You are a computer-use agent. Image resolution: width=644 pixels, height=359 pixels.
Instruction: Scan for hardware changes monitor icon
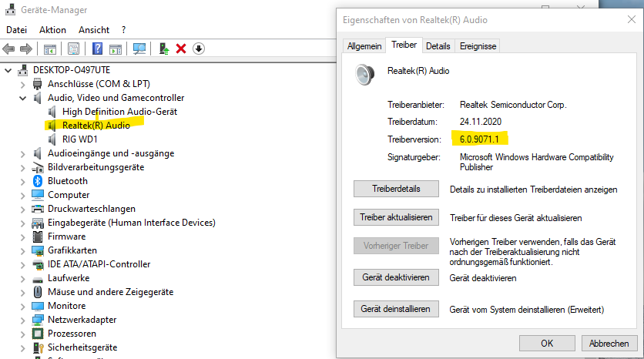click(139, 49)
